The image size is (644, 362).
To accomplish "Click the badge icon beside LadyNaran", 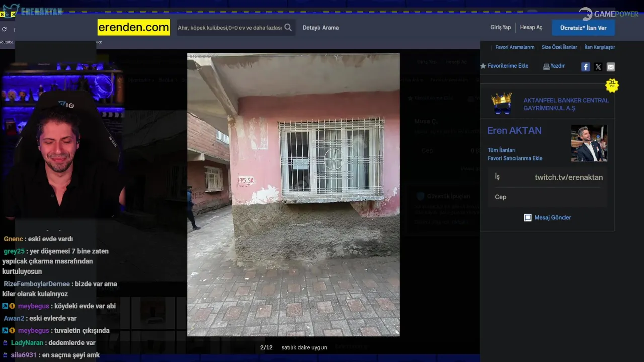I will (6, 343).
